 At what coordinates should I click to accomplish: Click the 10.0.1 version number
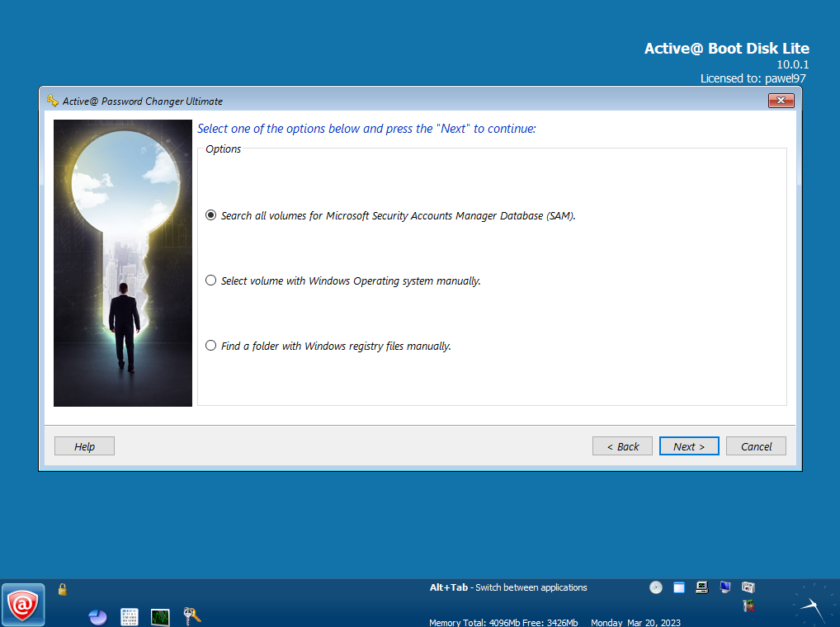coord(793,64)
